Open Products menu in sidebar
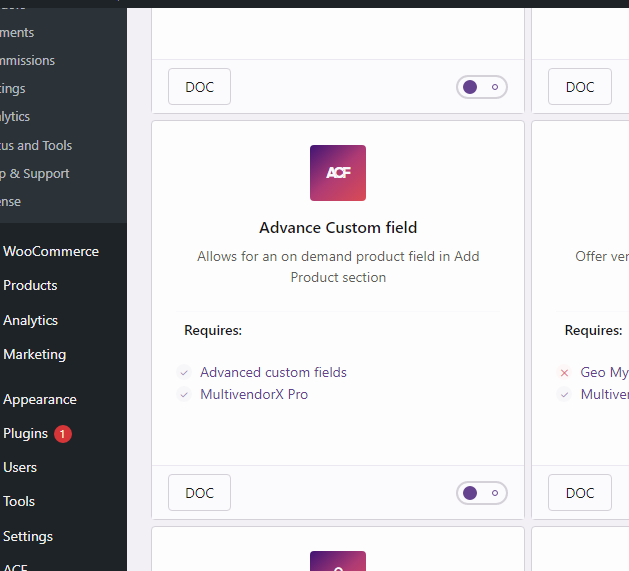Screen dimensions: 629x571 30,285
